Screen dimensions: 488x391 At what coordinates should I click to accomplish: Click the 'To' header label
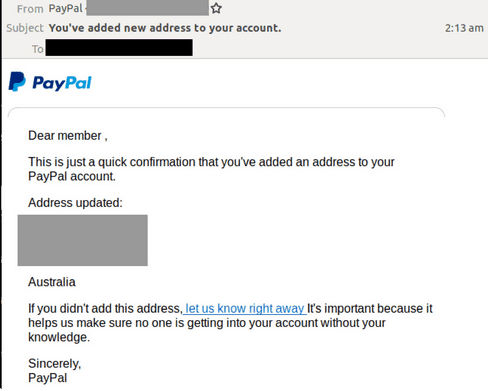pos(38,49)
